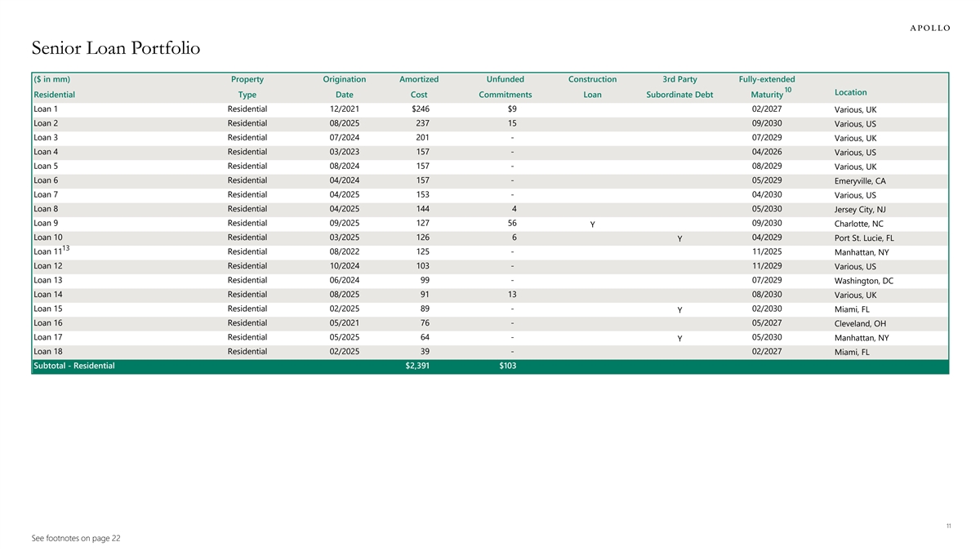980x551 pixels.
Task: Select the Unfunded Commitments column header
Action: [x=505, y=87]
